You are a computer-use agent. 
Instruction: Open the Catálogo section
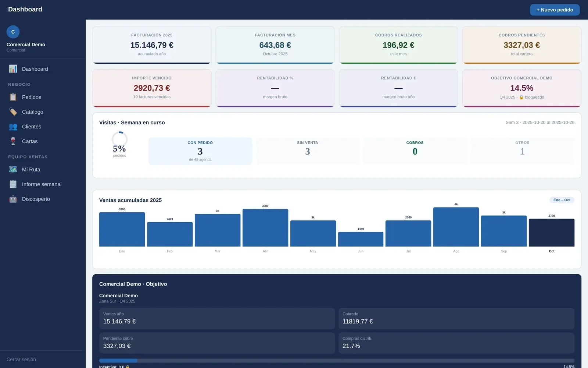click(43, 112)
